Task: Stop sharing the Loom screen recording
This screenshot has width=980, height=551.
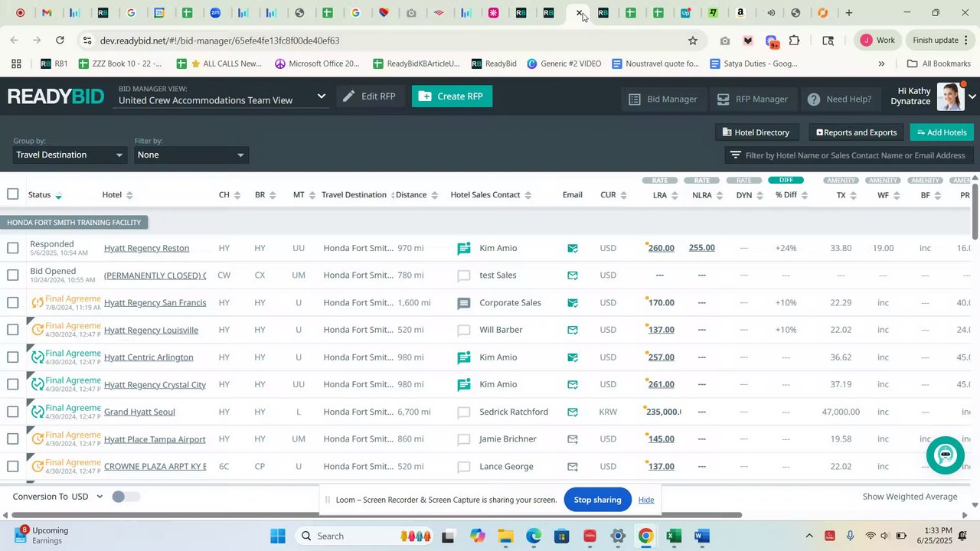Action: click(597, 500)
